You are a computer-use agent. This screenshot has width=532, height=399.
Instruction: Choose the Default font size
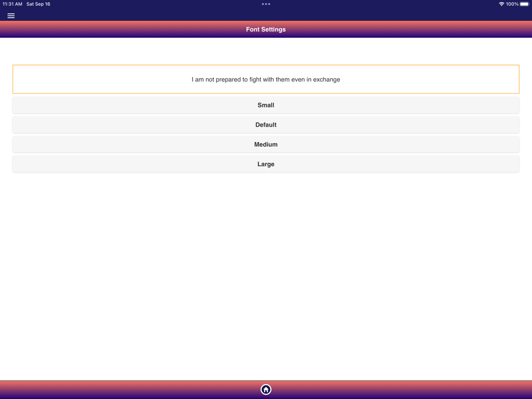[x=265, y=125]
